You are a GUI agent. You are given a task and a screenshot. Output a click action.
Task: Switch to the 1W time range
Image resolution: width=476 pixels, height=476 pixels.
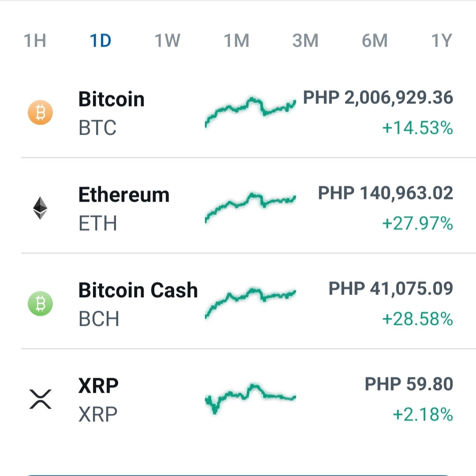pos(167,41)
